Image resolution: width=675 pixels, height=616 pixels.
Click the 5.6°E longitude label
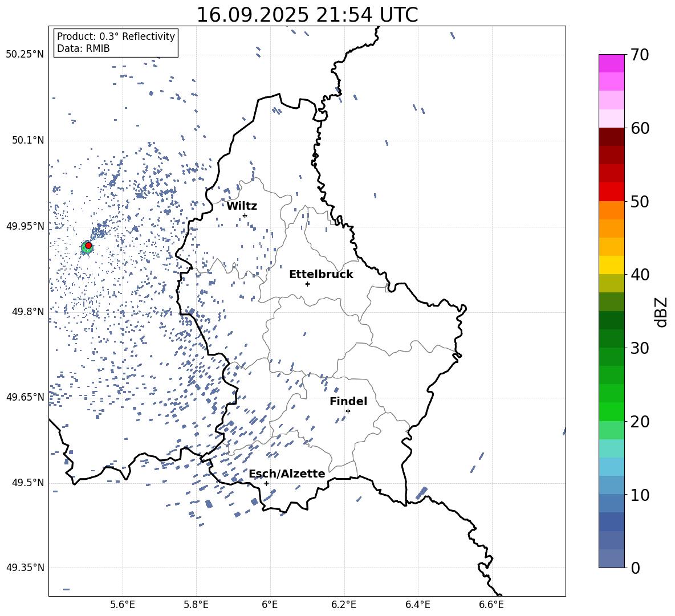[x=123, y=605]
